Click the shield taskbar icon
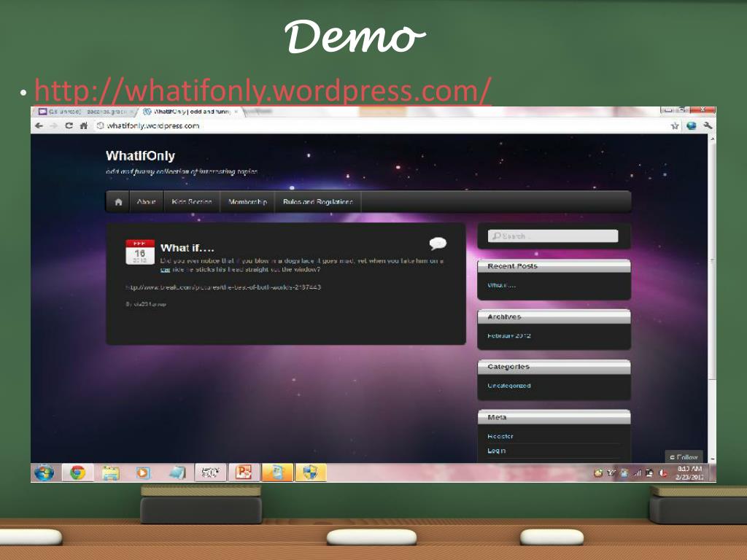Image resolution: width=747 pixels, height=560 pixels. click(x=311, y=472)
